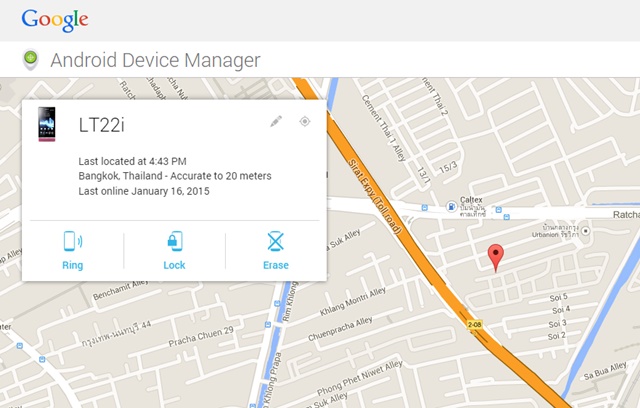Click the locate device crosshair icon
640x408 pixels.
[x=305, y=122]
